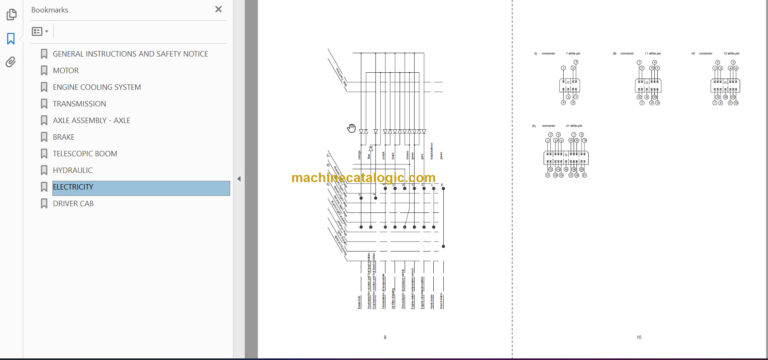The height and width of the screenshot is (360, 768).
Task: Click page number 9 at page bottom
Action: point(385,337)
